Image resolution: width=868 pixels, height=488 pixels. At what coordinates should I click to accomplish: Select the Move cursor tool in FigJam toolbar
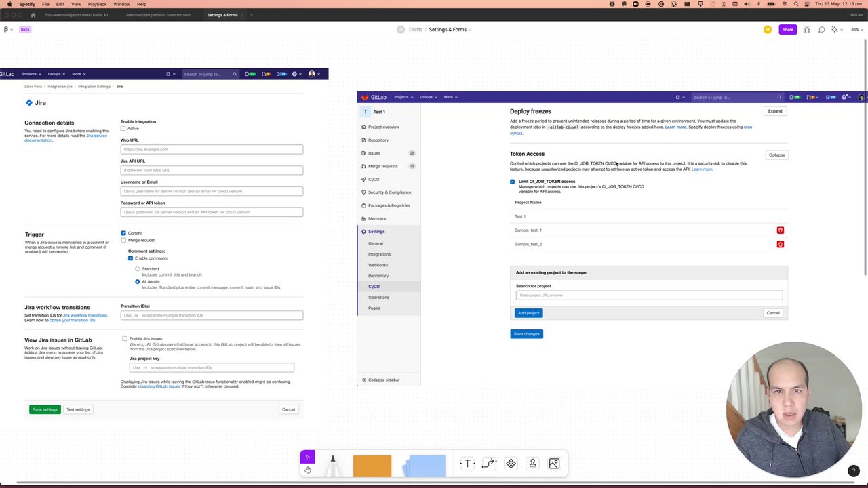tap(307, 457)
